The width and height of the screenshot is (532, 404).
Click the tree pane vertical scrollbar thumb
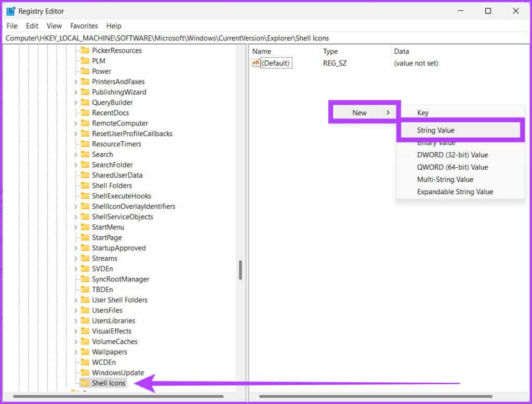(240, 270)
